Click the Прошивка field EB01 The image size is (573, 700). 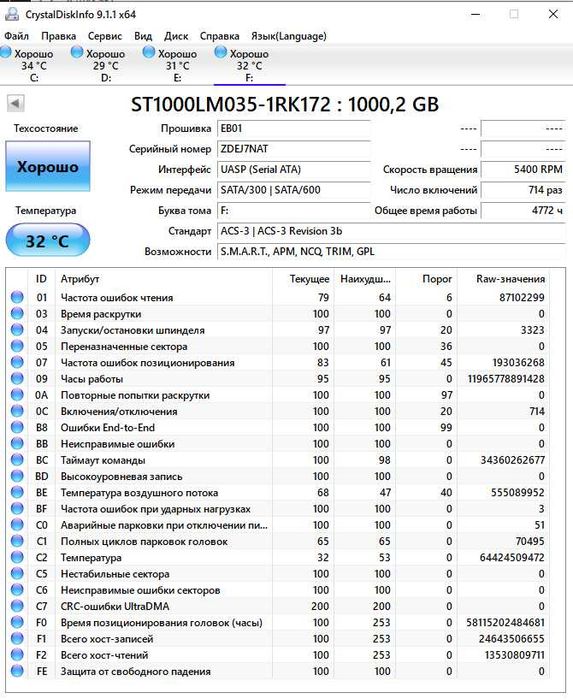coord(293,129)
